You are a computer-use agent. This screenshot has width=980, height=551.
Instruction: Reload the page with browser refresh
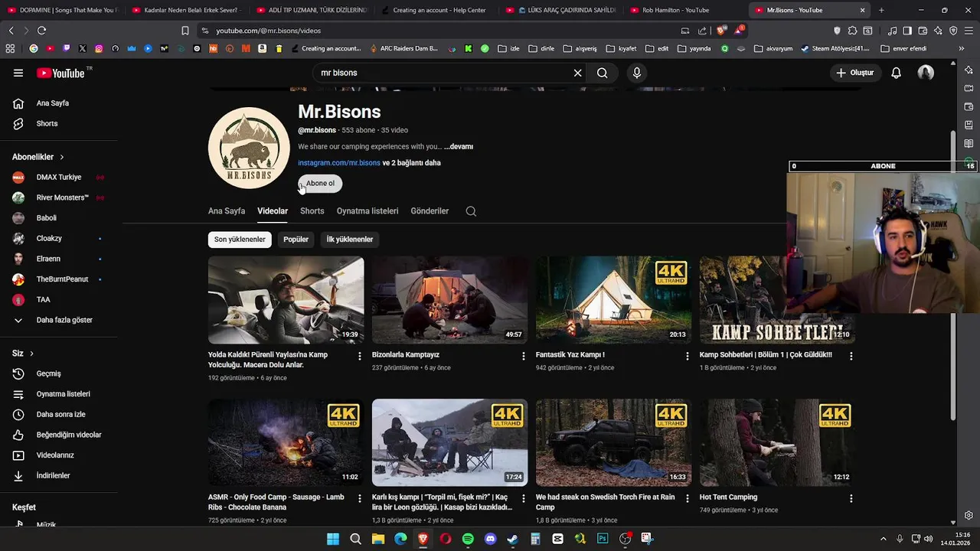coord(41,31)
